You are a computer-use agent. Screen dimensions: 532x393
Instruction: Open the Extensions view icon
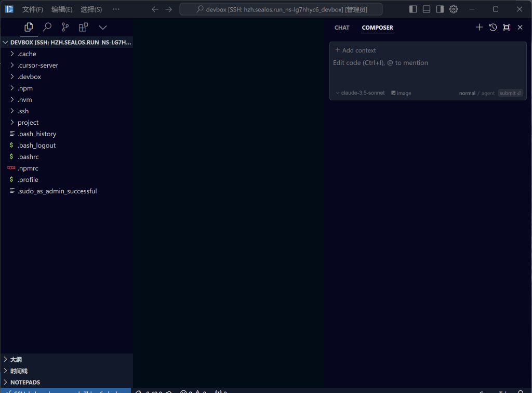pos(83,27)
